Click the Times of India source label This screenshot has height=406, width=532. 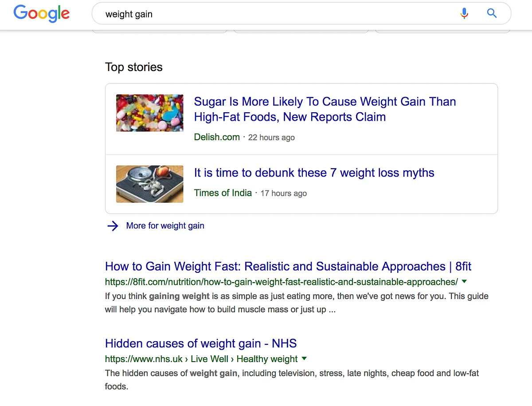tap(223, 193)
